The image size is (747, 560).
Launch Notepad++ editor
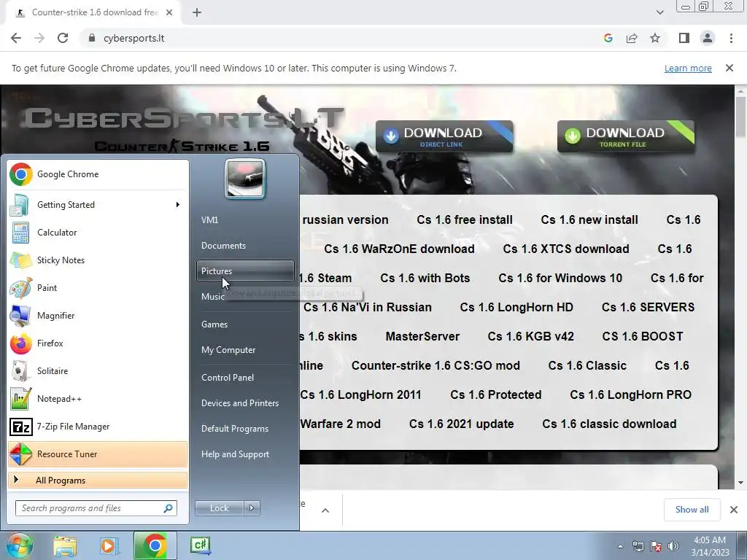[98, 399]
